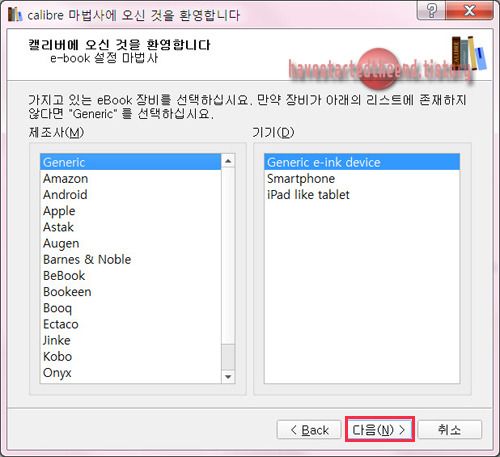Choose Android from manufacturer list
The height and width of the screenshot is (457, 500).
[x=130, y=195]
